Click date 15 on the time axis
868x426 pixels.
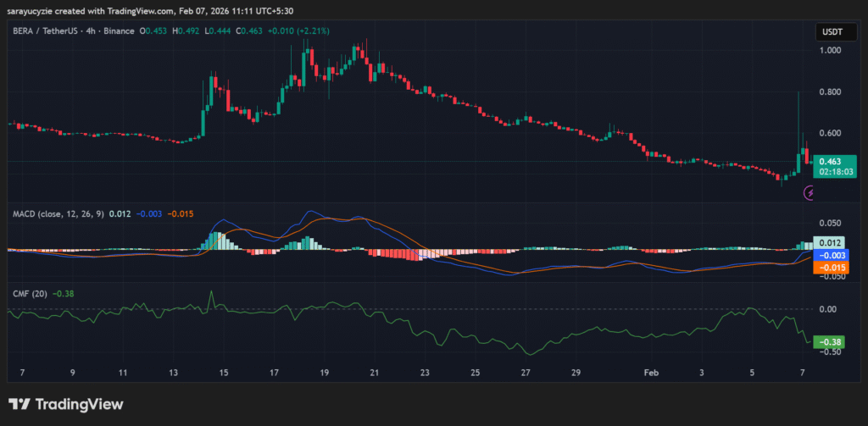(224, 373)
